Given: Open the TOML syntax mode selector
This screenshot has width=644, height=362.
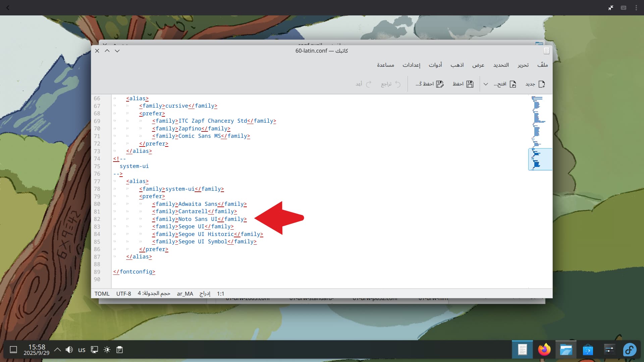Looking at the screenshot, I should (102, 294).
